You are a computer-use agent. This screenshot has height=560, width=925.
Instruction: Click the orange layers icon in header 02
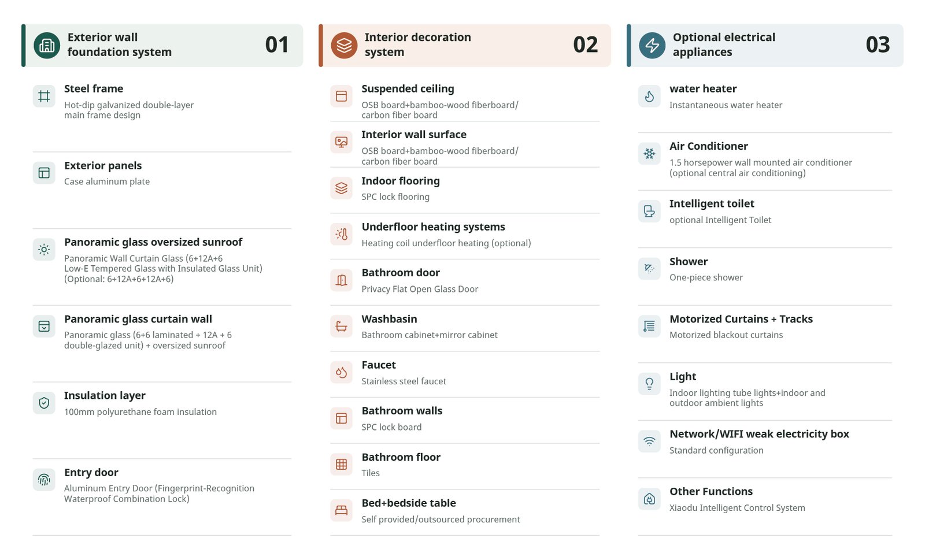[344, 45]
